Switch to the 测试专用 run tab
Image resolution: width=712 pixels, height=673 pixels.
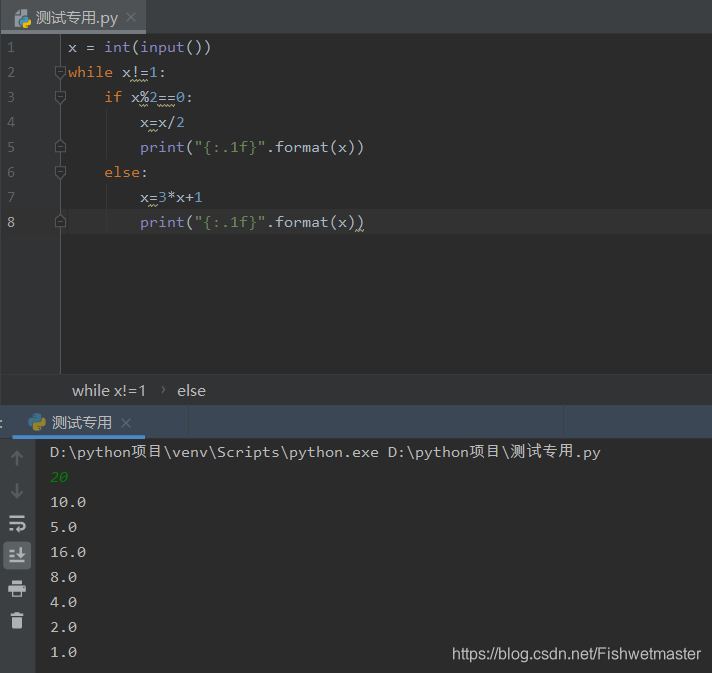(81, 422)
